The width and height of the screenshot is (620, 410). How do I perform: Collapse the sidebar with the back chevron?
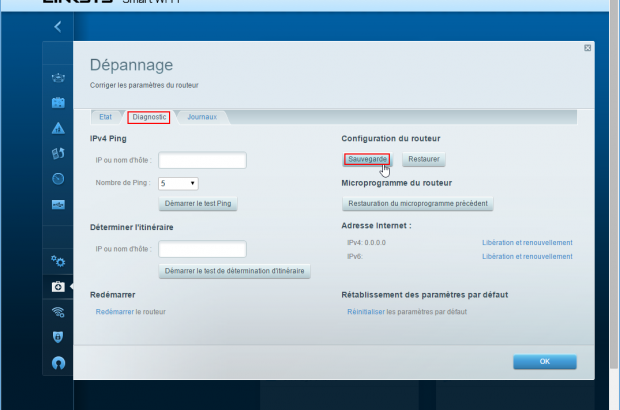coord(58,26)
